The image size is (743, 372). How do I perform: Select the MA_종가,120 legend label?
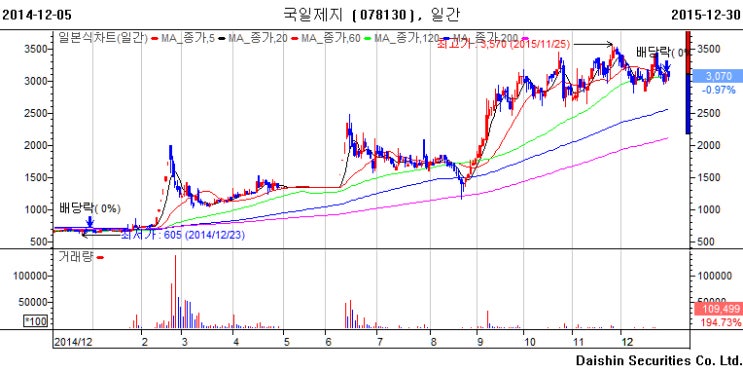(408, 38)
